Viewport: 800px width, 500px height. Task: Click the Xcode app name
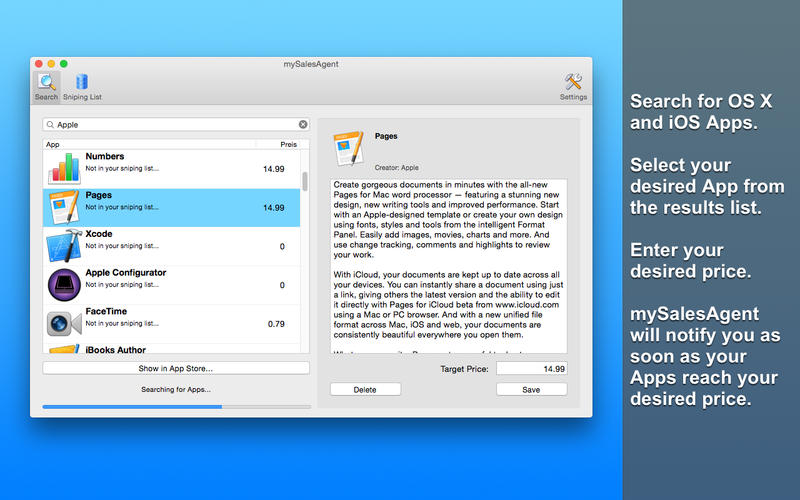99,234
